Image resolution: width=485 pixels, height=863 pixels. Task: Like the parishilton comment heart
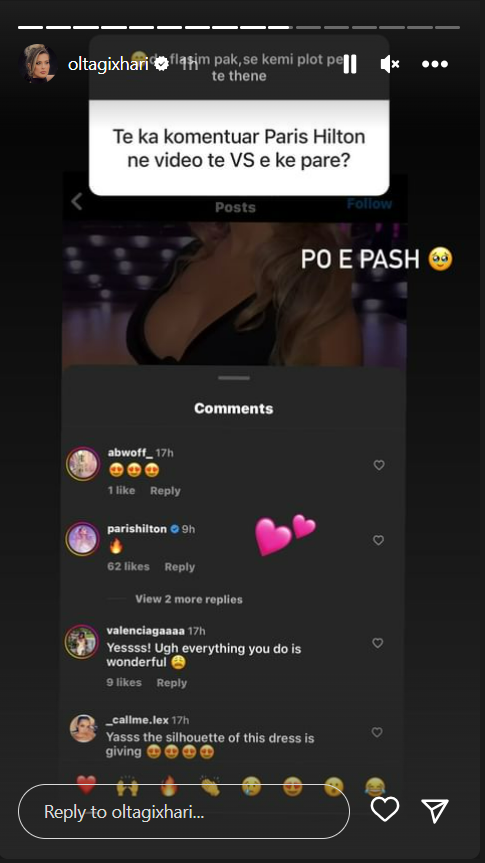[x=378, y=540]
